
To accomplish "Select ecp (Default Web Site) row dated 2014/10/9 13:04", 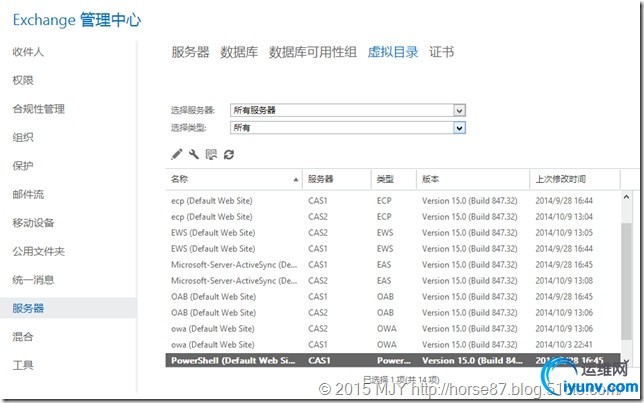I will click(393, 217).
